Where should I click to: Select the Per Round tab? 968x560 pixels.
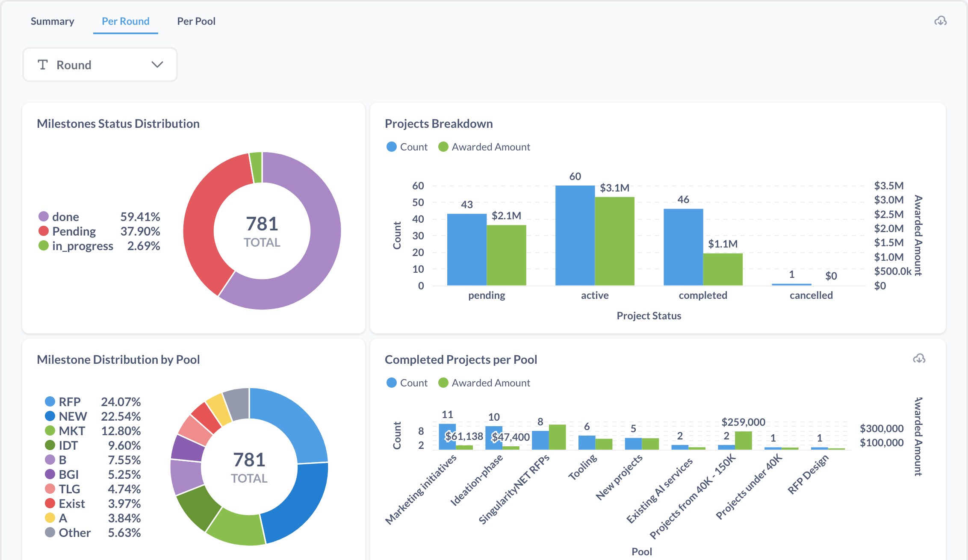click(x=126, y=21)
